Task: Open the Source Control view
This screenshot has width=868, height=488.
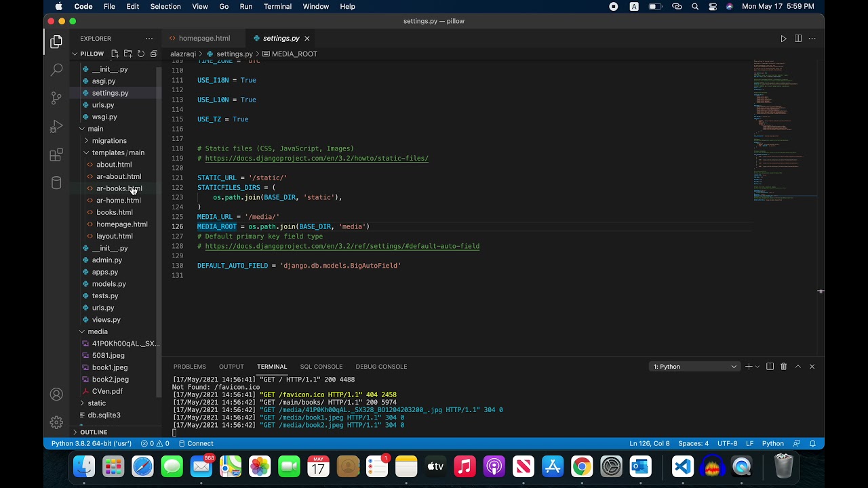Action: (x=56, y=98)
